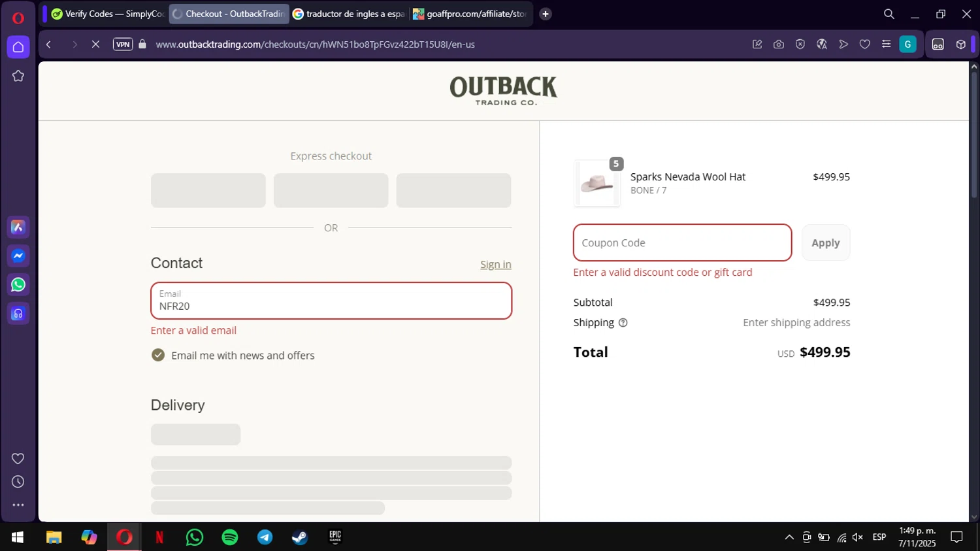Viewport: 980px width, 551px height.
Task: Toggle the VPN badge in the address bar
Action: (x=123, y=44)
